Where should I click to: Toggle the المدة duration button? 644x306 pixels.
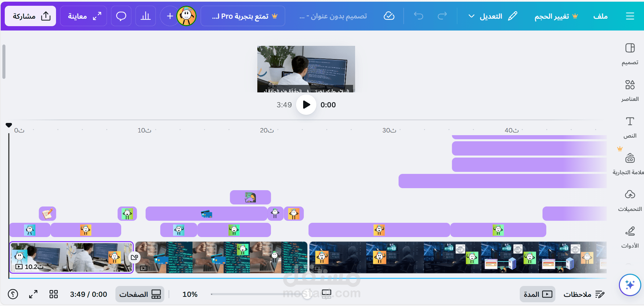point(538,294)
